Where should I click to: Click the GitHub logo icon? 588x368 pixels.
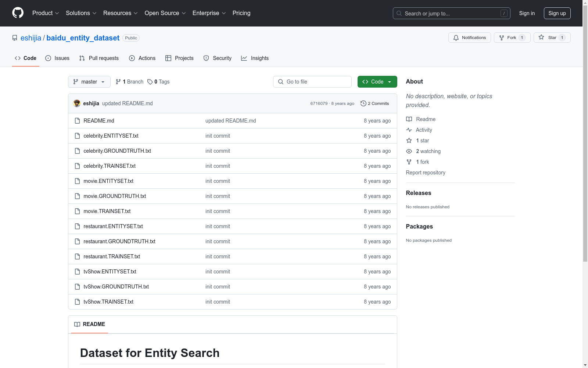pos(18,13)
